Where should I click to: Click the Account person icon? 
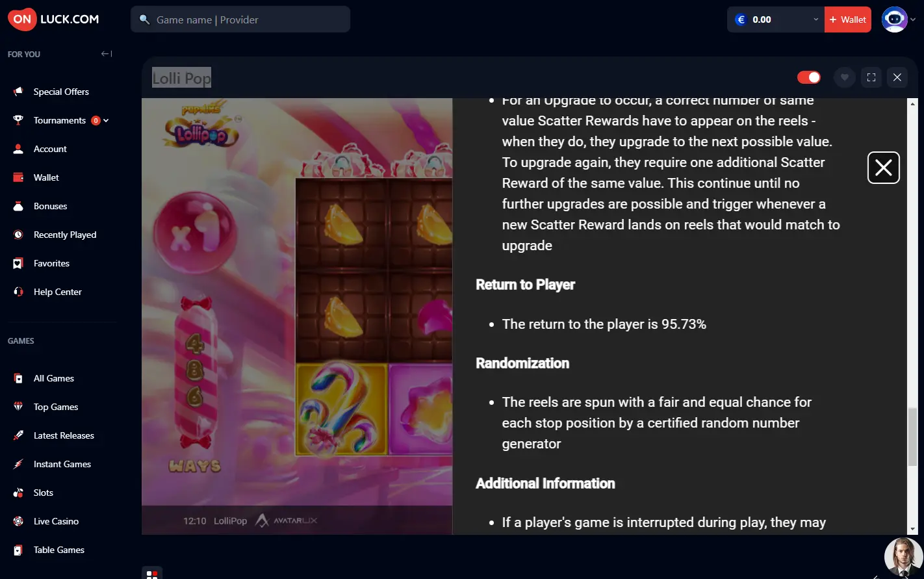[18, 149]
